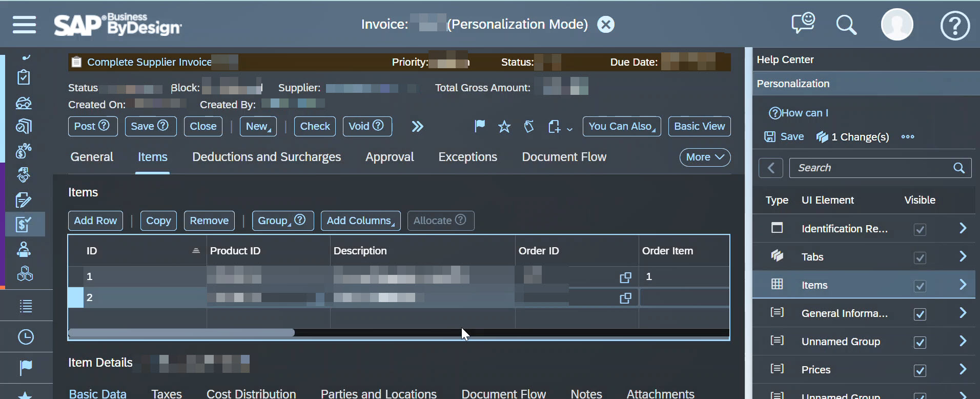Click the Void button
Screen dimensions: 980x399
point(367,126)
